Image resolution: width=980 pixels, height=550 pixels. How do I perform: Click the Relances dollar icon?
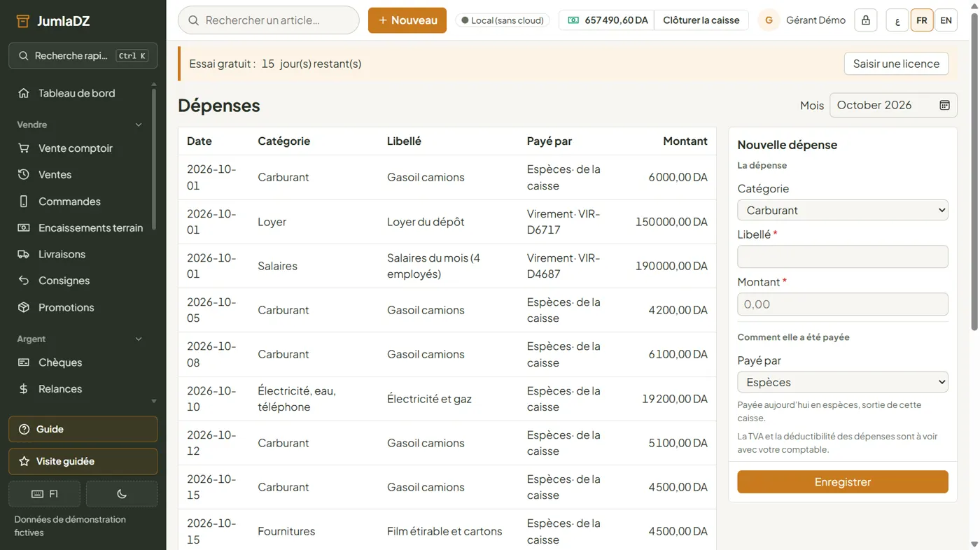[x=24, y=389]
